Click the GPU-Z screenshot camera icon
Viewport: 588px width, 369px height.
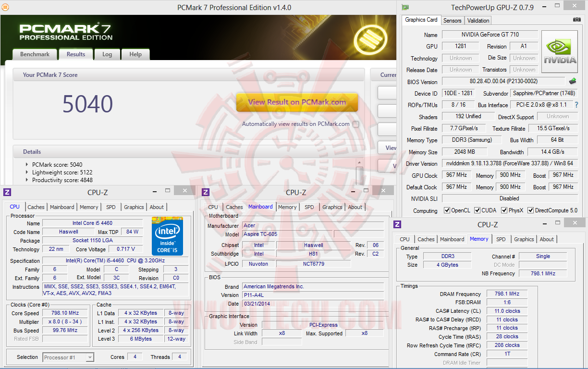click(x=577, y=20)
